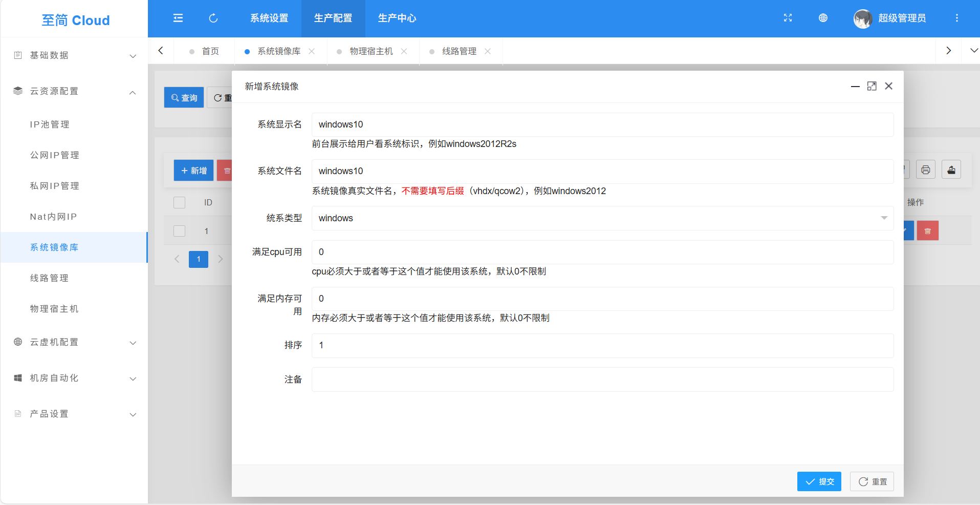Reset the dialog form with 重置 button

tap(872, 481)
